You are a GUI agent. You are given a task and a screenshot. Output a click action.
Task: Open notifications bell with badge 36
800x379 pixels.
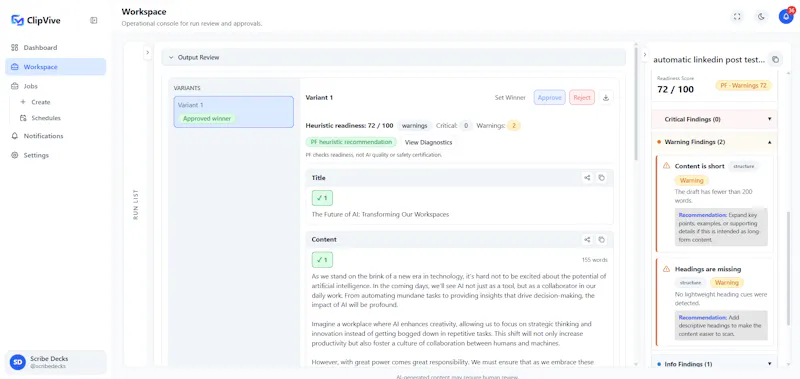coord(786,16)
